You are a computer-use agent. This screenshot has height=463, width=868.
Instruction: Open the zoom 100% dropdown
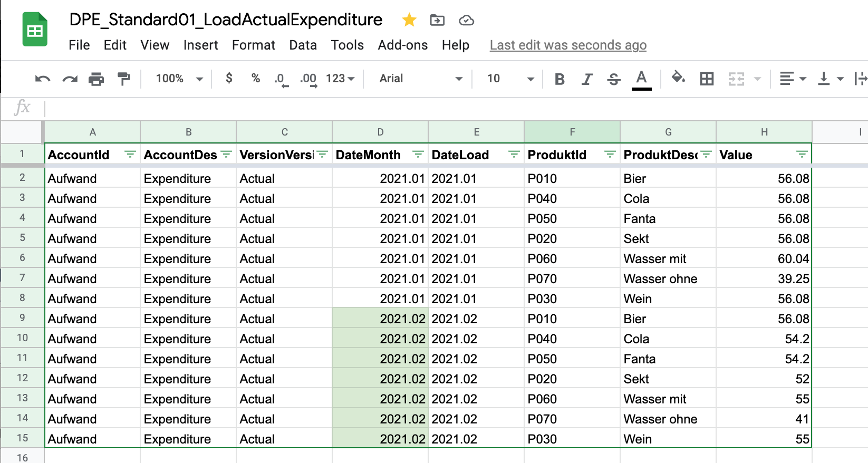tap(179, 79)
